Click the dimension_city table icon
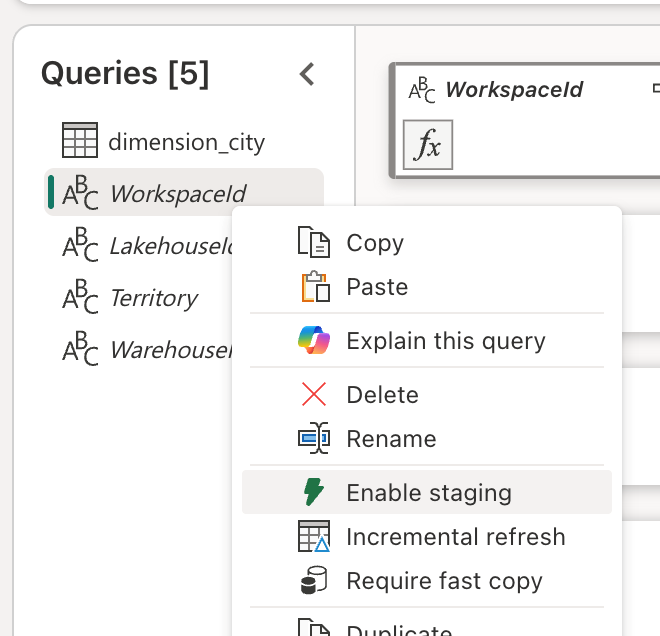 [x=80, y=140]
